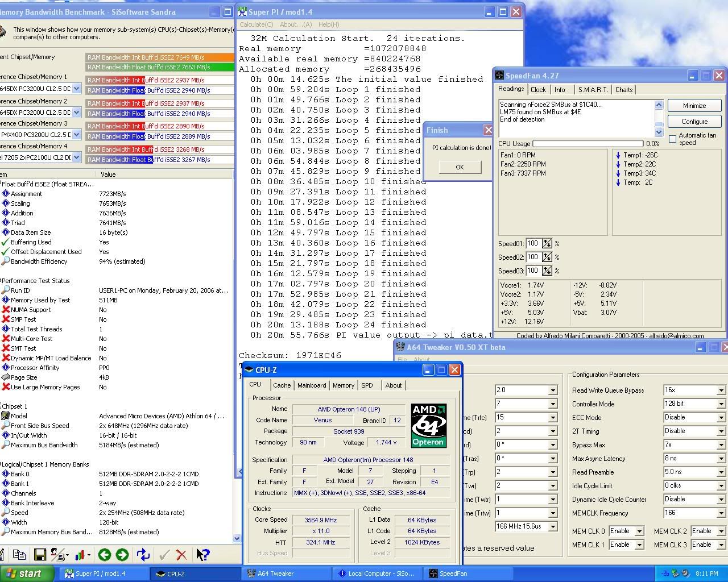Open the Trfc value 15 dropdown

click(552, 418)
